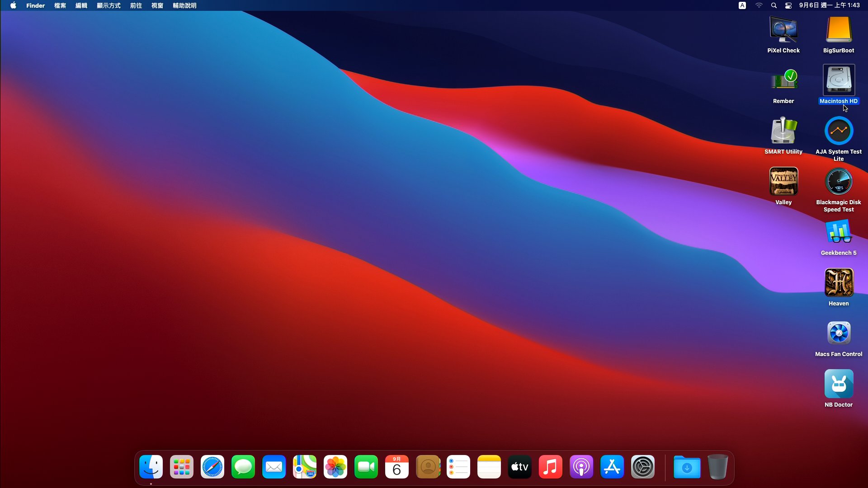
Task: Open Safari from the dock
Action: pyautogui.click(x=212, y=467)
